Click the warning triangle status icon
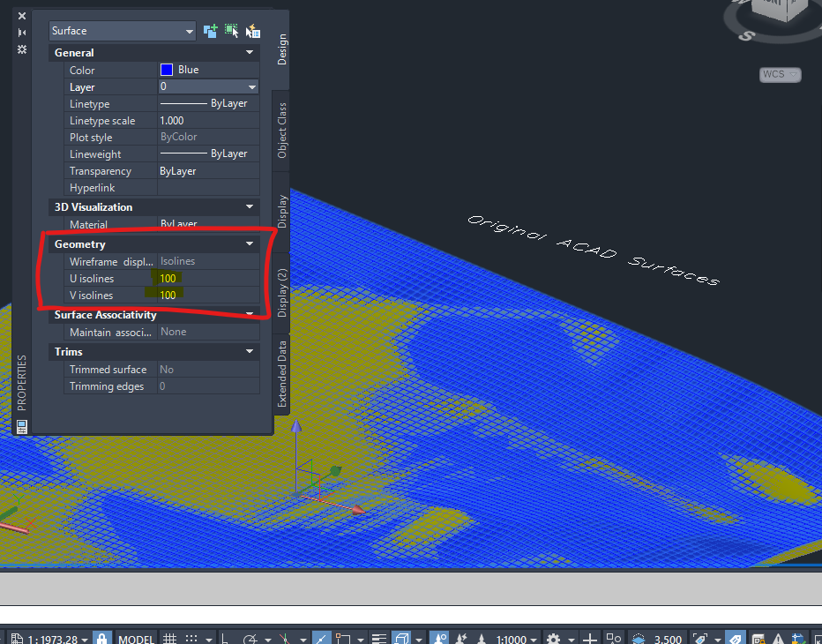This screenshot has width=822, height=644. coord(779,639)
